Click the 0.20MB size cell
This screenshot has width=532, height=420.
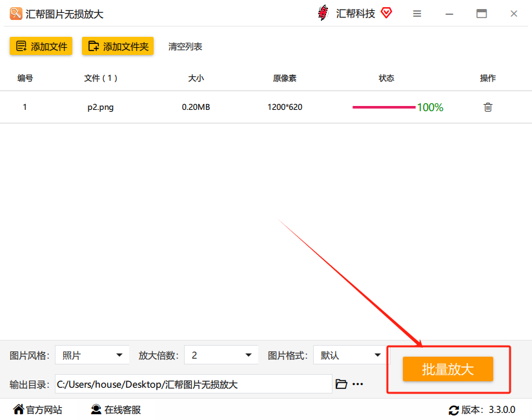click(196, 107)
